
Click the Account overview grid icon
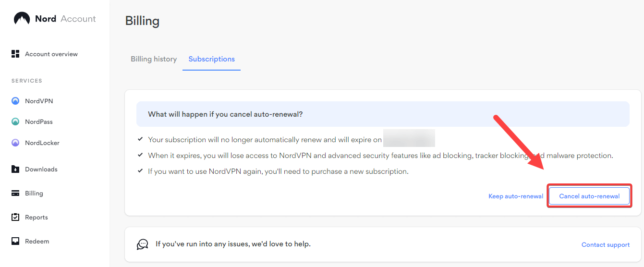tap(15, 54)
